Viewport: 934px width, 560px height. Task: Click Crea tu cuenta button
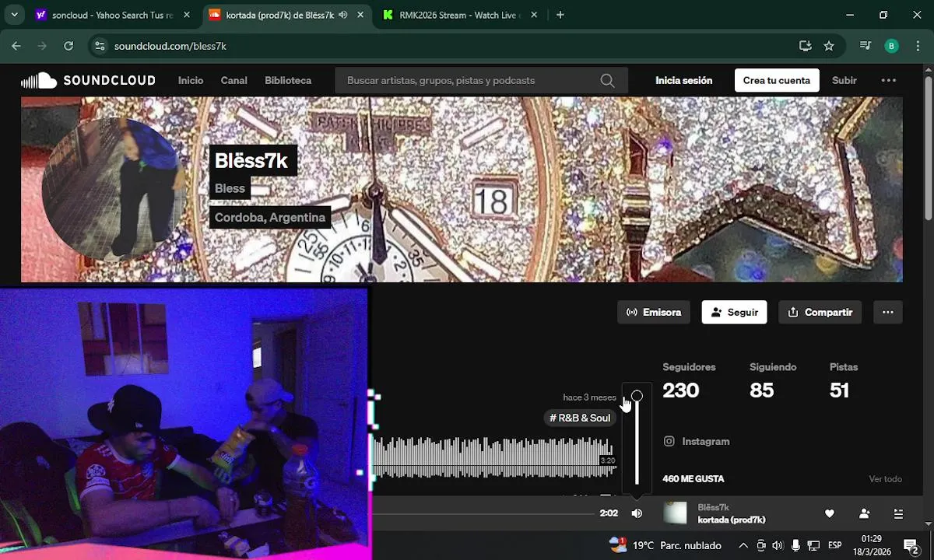[777, 80]
